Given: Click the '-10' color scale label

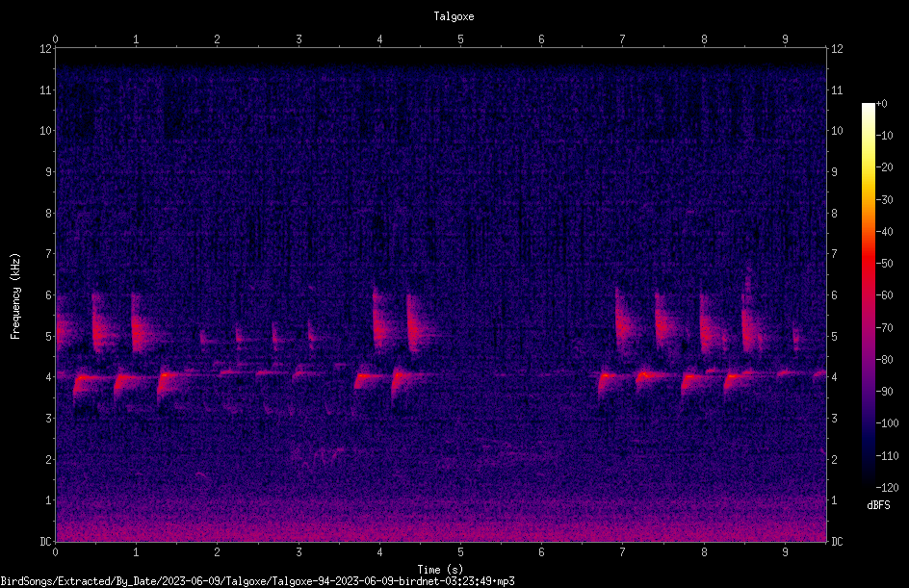Looking at the screenshot, I should [x=884, y=136].
